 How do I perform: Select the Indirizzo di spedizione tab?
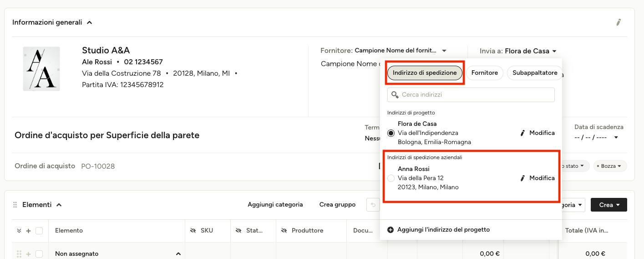coord(425,73)
